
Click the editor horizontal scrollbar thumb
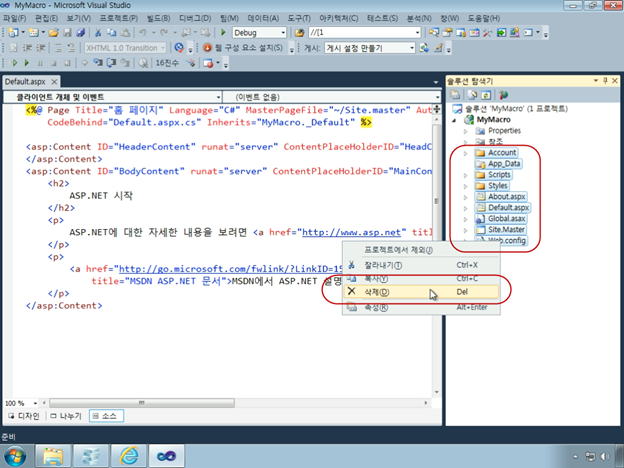click(x=142, y=403)
